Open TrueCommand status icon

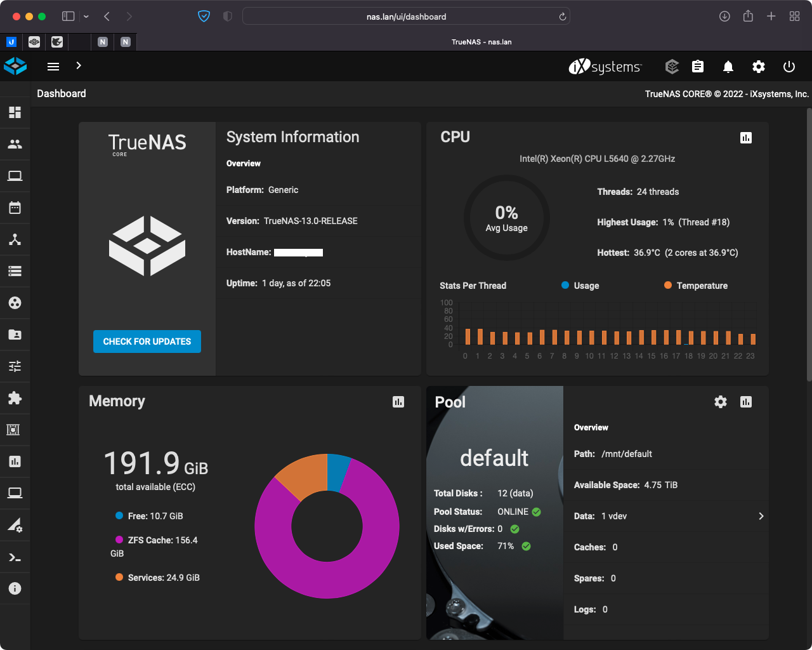[672, 66]
